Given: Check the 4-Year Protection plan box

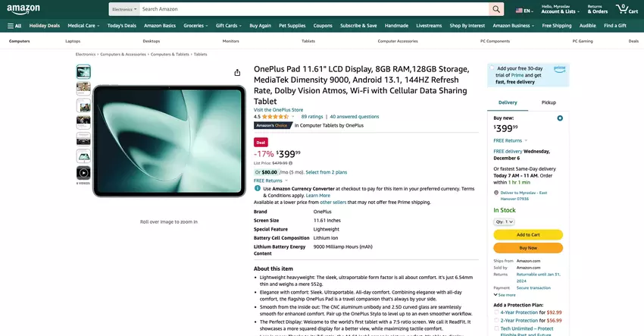Looking at the screenshot, I should (496, 312).
